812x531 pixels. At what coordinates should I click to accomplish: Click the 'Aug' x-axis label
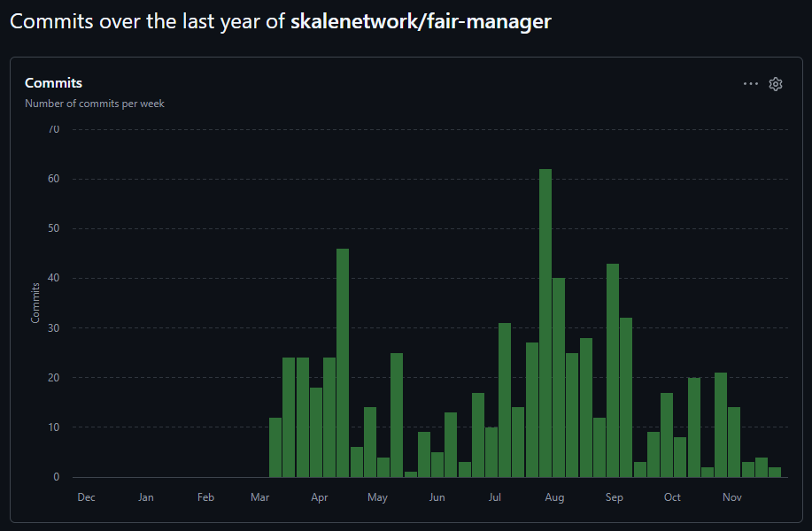point(554,497)
